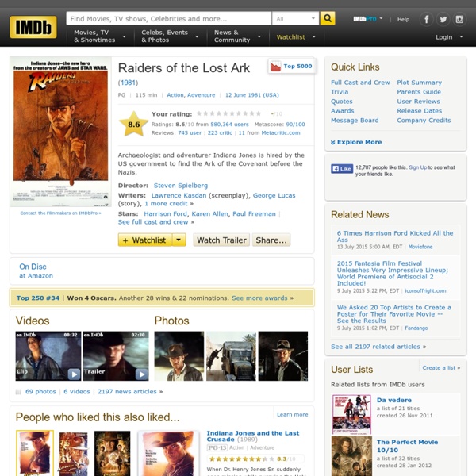Click the 8.6 rating star badge
The width and height of the screenshot is (476, 476).
pos(133,125)
